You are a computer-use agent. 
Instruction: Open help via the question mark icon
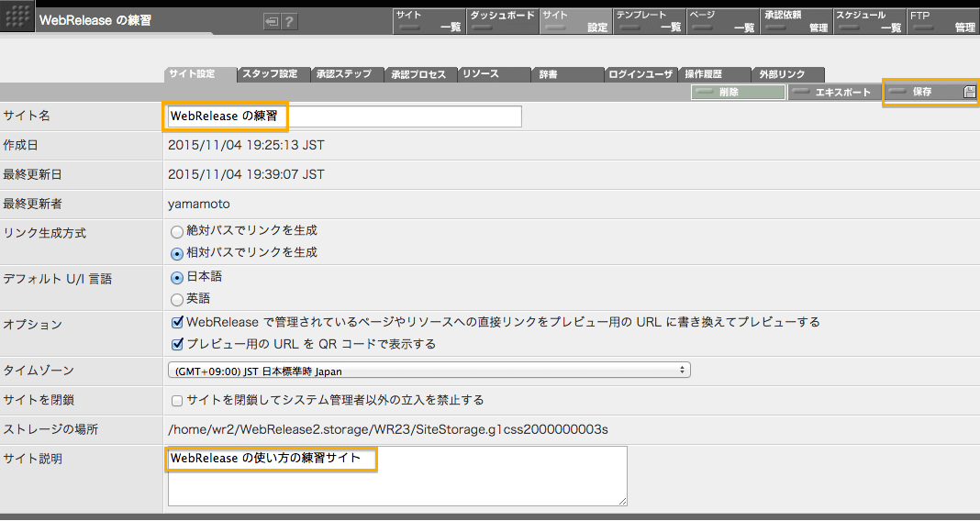289,22
